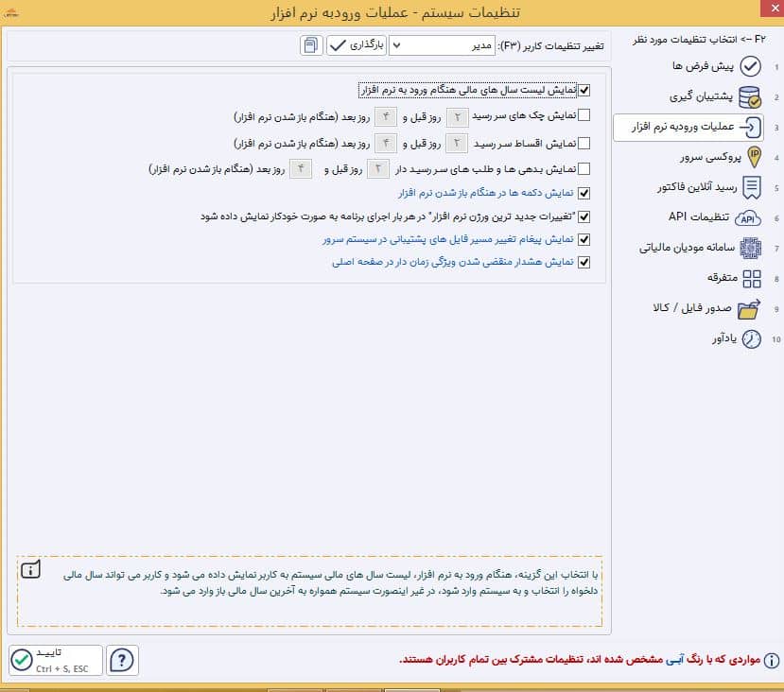Toggle نمایش هشدار منقضی شدن ویژگی زمان دار
Screen dimensions: 784x692
tap(584, 262)
